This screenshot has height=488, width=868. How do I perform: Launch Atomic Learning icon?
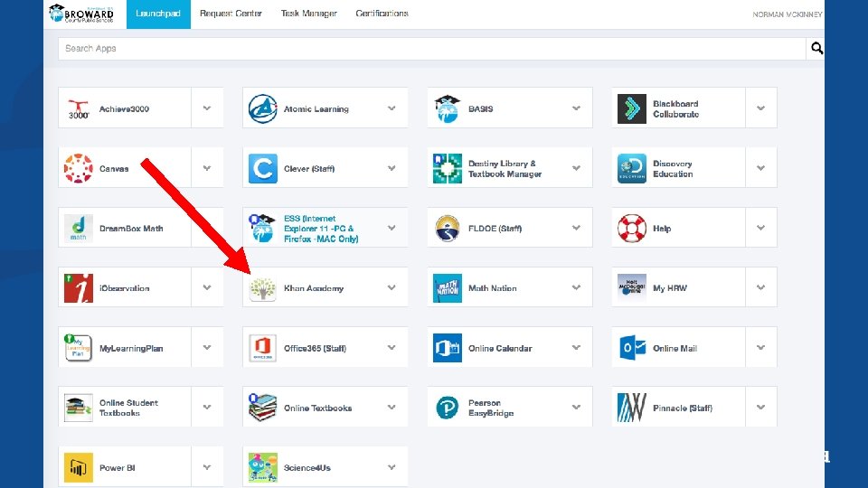pyautogui.click(x=262, y=109)
